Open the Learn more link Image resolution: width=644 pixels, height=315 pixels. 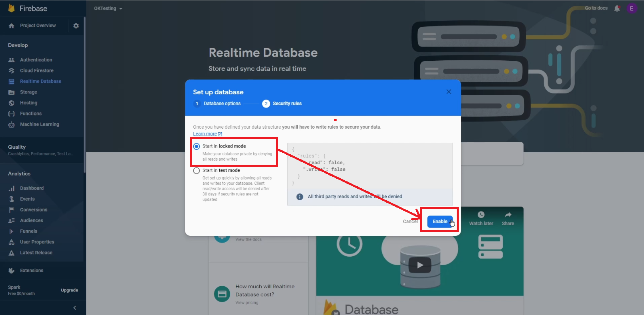pyautogui.click(x=205, y=134)
